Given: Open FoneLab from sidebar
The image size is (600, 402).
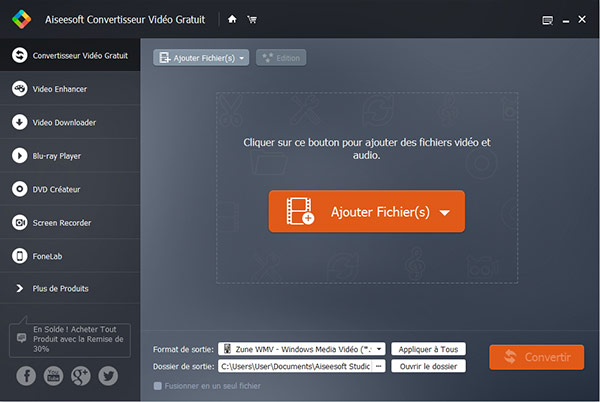Looking at the screenshot, I should tap(70, 256).
